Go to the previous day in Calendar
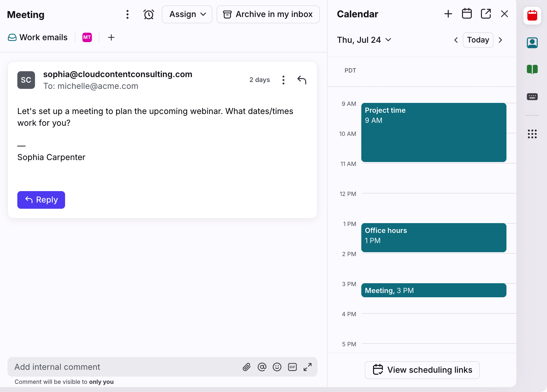 (x=456, y=40)
